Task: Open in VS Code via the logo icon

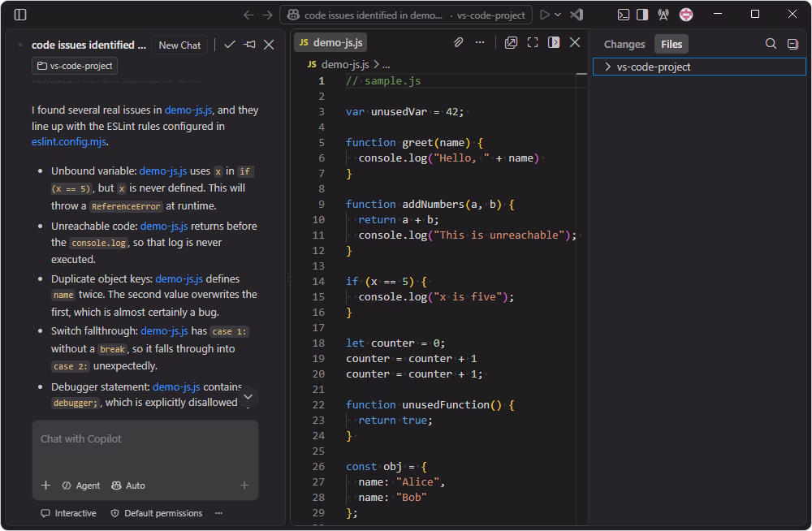Action: pyautogui.click(x=577, y=15)
